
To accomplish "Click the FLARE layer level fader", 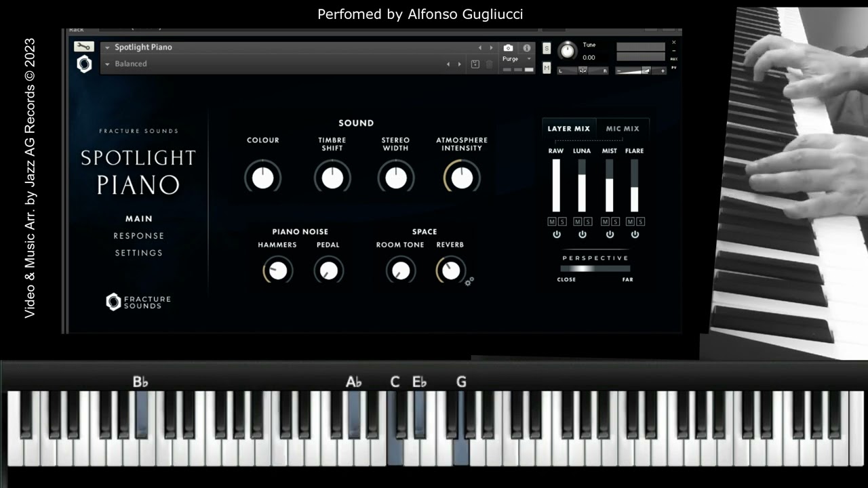I will coord(635,186).
